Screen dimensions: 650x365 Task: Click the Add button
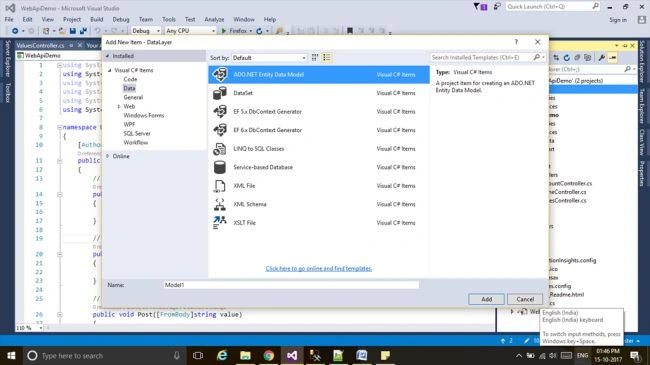[486, 299]
